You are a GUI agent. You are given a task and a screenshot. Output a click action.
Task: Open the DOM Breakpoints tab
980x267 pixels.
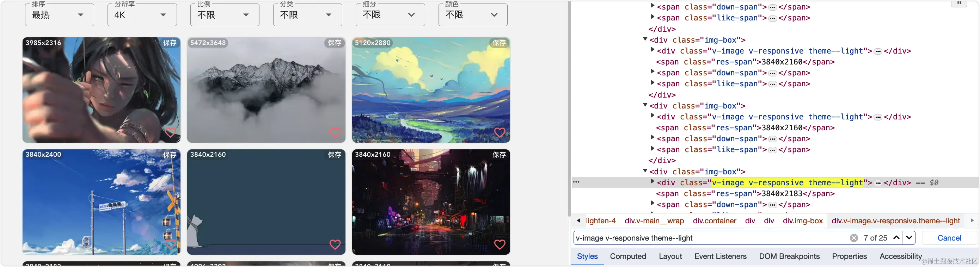point(789,256)
